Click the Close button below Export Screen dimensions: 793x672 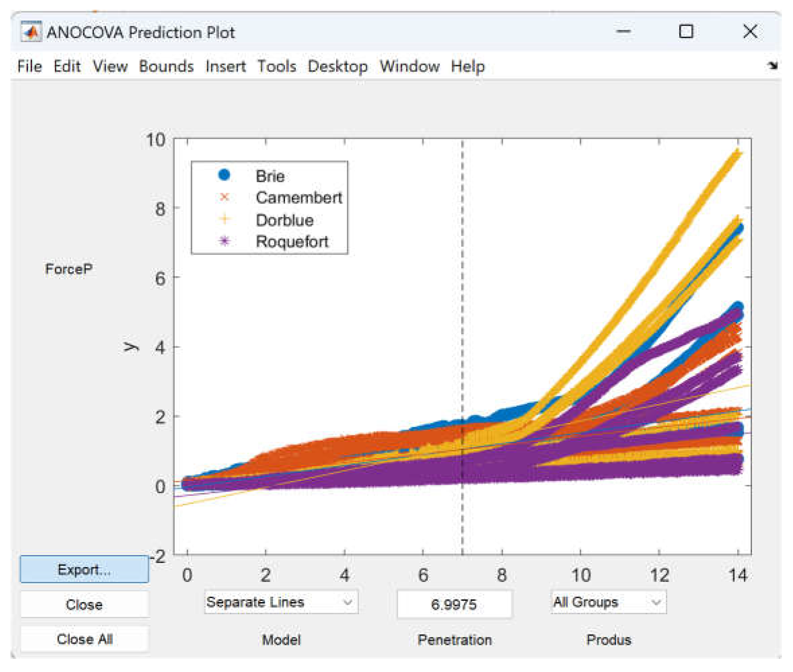[85, 604]
